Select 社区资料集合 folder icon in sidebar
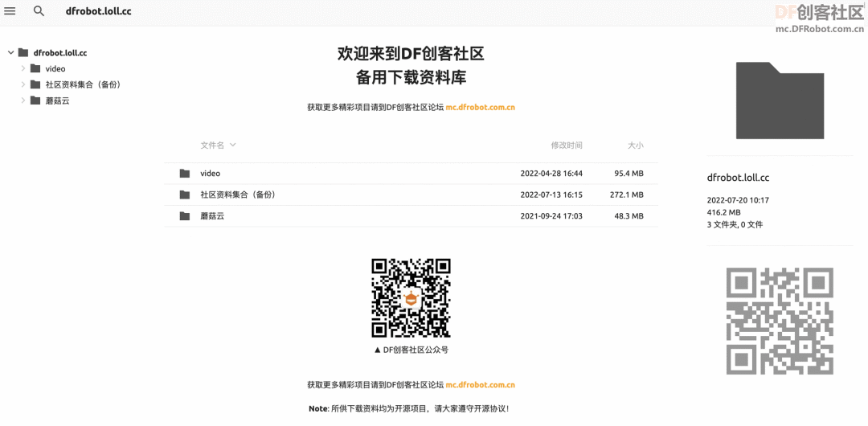 click(35, 84)
